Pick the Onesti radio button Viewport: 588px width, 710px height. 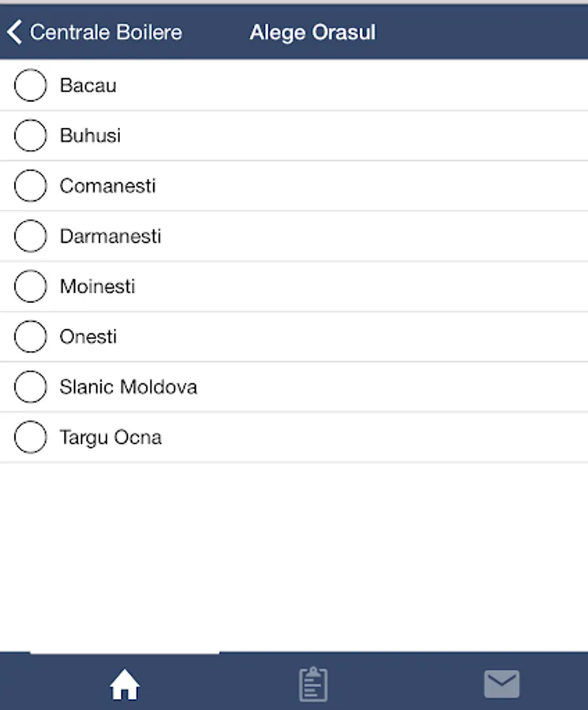31,337
